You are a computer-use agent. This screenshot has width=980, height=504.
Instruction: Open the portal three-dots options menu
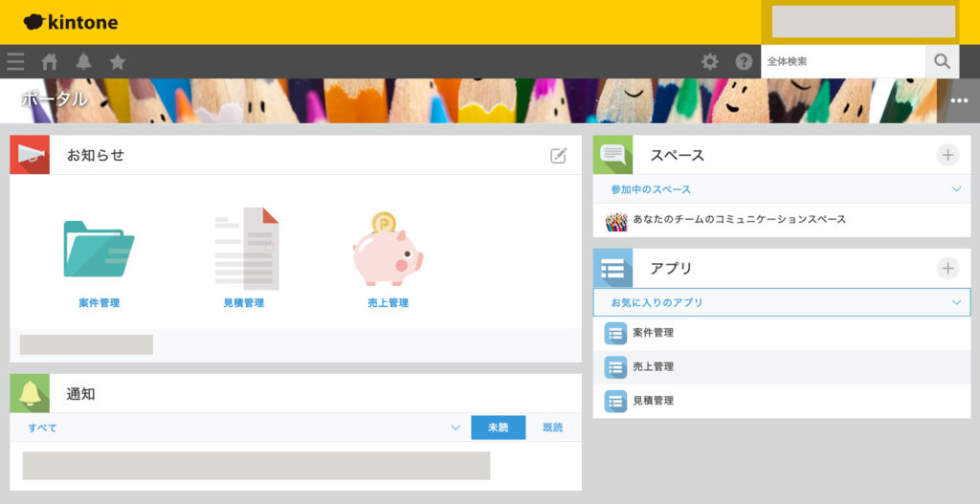click(959, 100)
